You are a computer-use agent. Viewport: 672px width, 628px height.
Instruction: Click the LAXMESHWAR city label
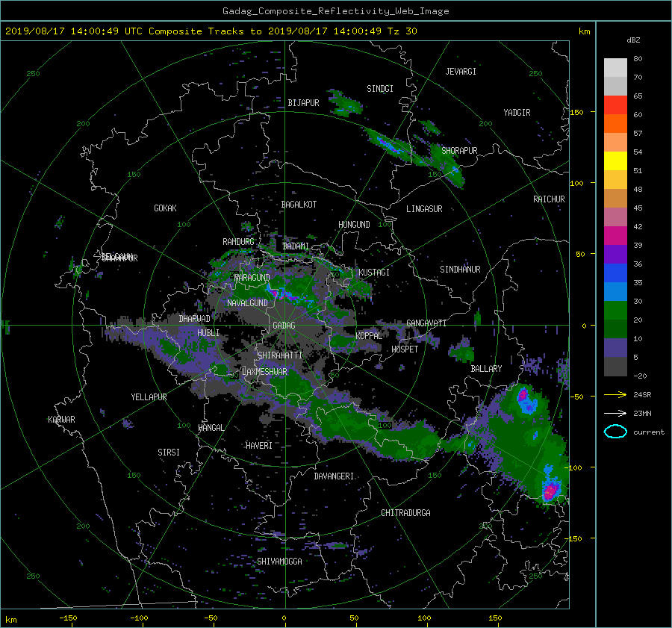click(264, 372)
